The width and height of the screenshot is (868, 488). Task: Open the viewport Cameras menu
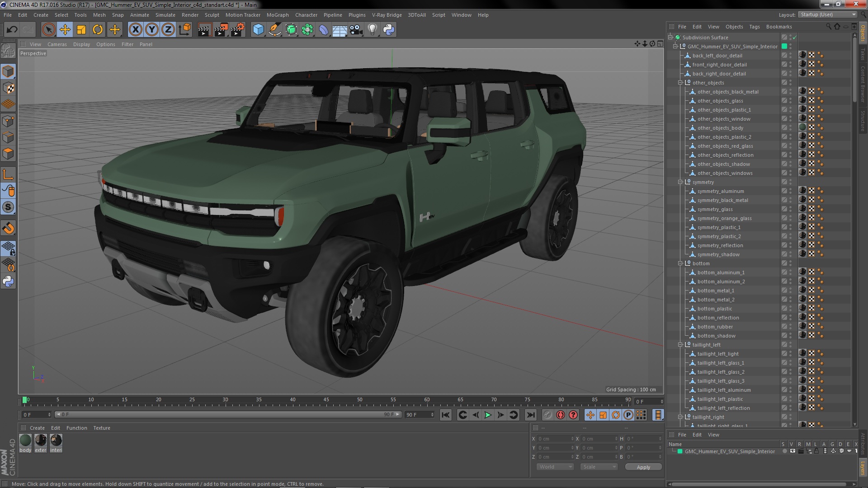coord(57,44)
